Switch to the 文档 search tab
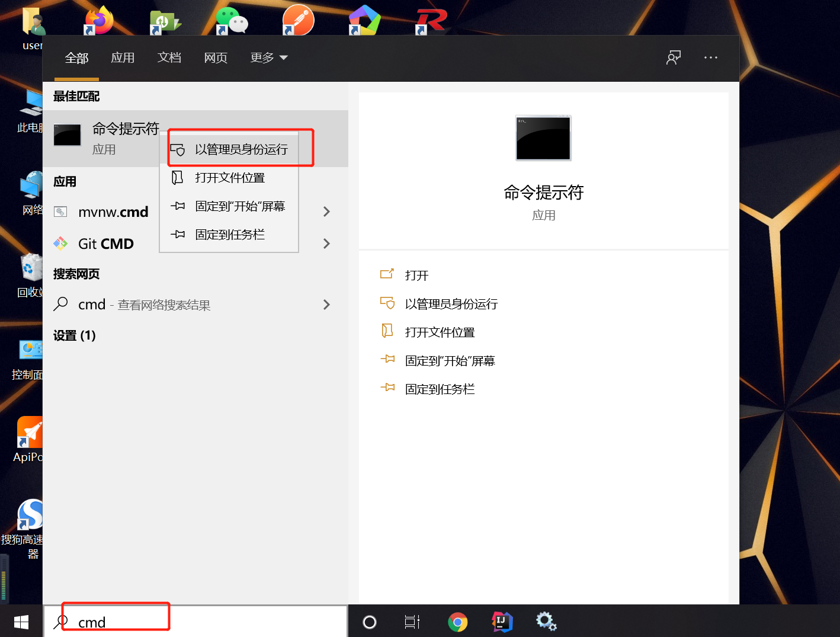840x637 pixels. point(169,57)
